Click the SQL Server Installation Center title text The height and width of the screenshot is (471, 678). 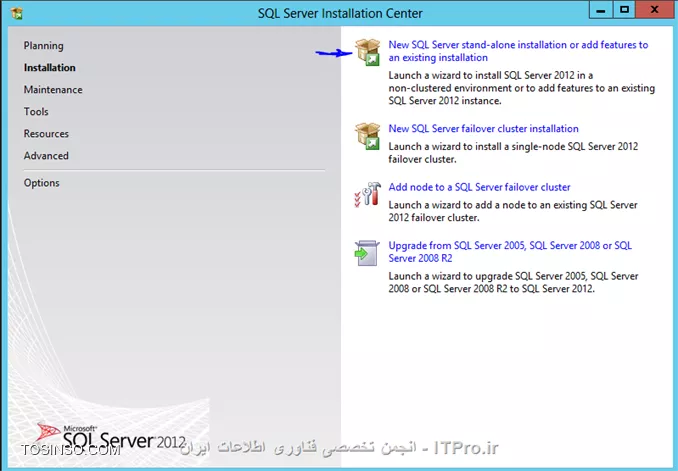[340, 13]
